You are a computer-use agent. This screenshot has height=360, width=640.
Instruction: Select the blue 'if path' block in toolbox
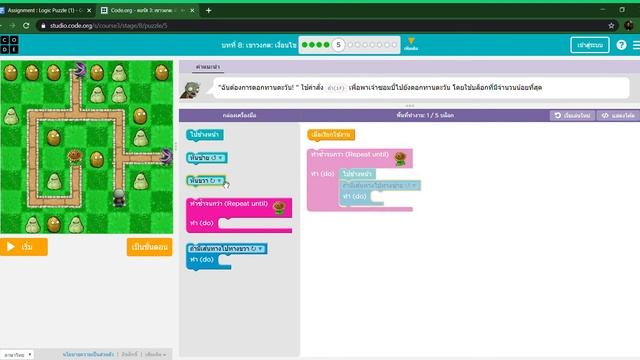pyautogui.click(x=227, y=256)
